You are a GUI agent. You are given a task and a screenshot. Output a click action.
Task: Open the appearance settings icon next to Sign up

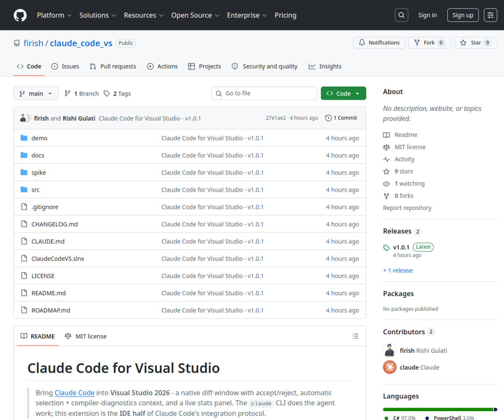pos(490,15)
